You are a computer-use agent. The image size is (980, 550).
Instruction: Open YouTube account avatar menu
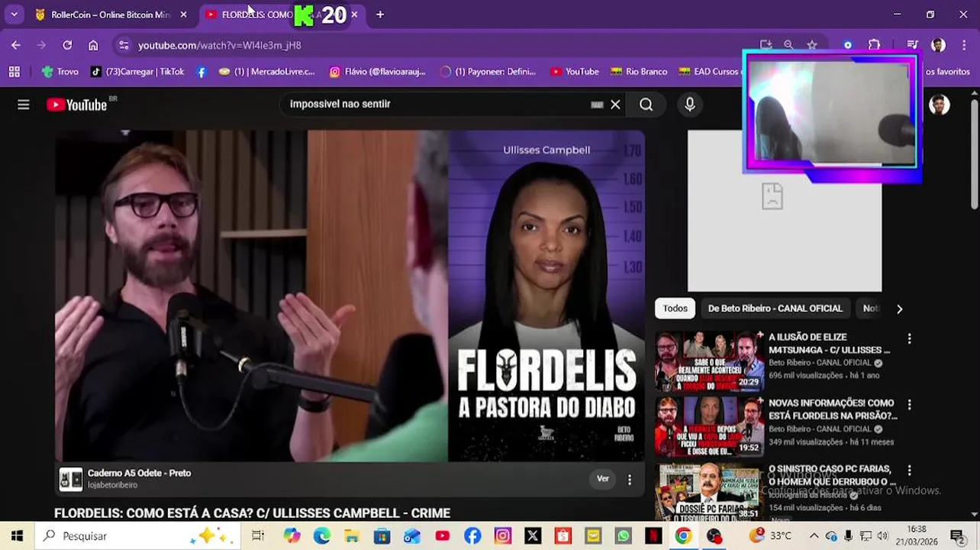(x=940, y=105)
